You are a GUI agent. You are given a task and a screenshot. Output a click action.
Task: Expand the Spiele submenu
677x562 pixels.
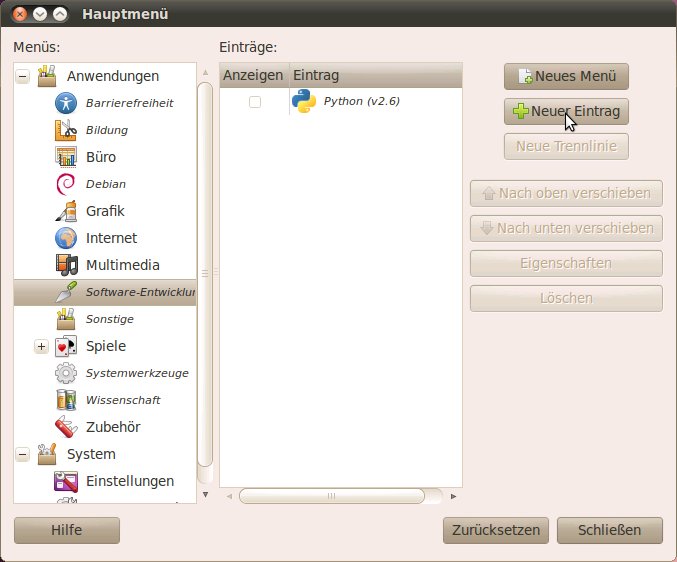41,346
